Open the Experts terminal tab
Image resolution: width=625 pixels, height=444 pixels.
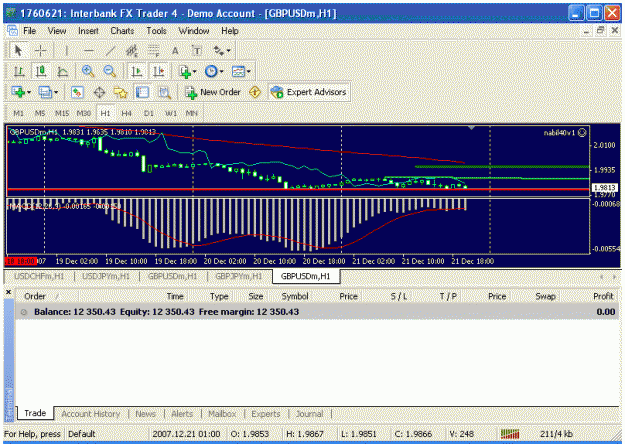266,414
